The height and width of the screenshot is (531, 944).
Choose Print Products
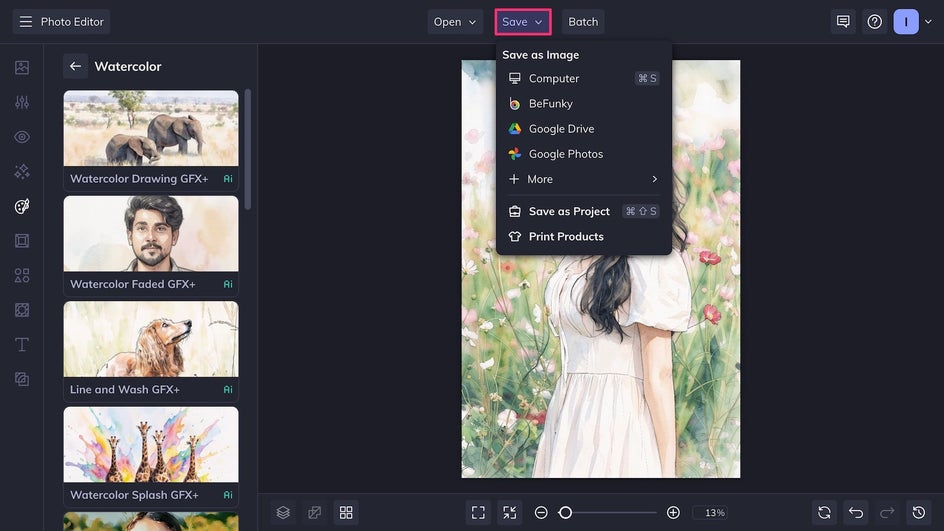583,237
